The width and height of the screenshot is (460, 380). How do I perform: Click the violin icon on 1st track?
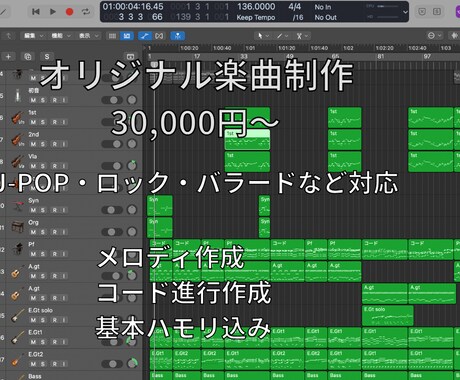[18, 118]
